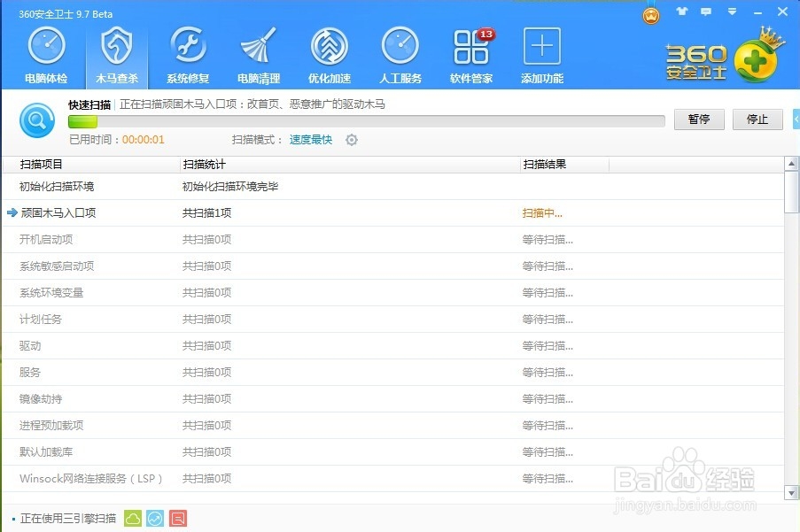The height and width of the screenshot is (532, 800).
Task: Open the main menu dropdown arrow
Action: [730, 12]
